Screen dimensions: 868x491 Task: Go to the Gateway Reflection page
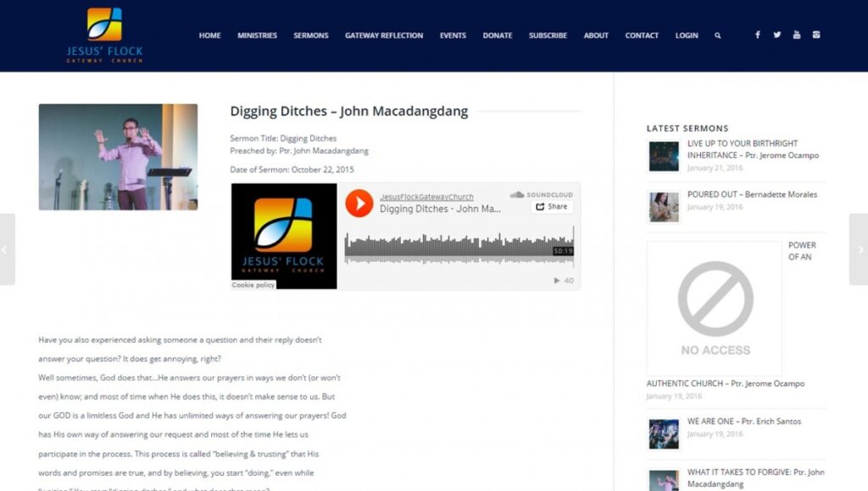coord(384,36)
